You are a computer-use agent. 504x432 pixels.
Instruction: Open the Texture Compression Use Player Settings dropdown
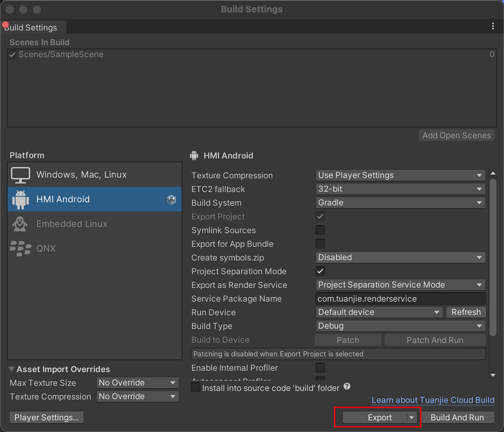(401, 175)
